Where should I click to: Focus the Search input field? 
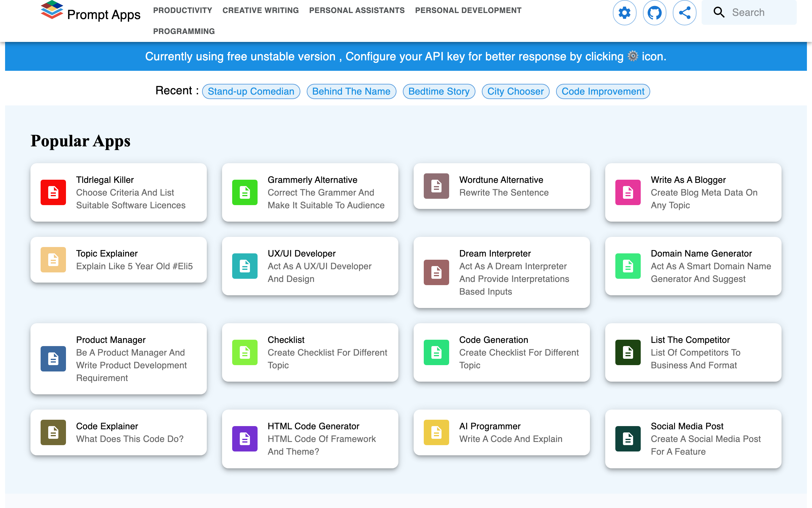click(x=762, y=12)
